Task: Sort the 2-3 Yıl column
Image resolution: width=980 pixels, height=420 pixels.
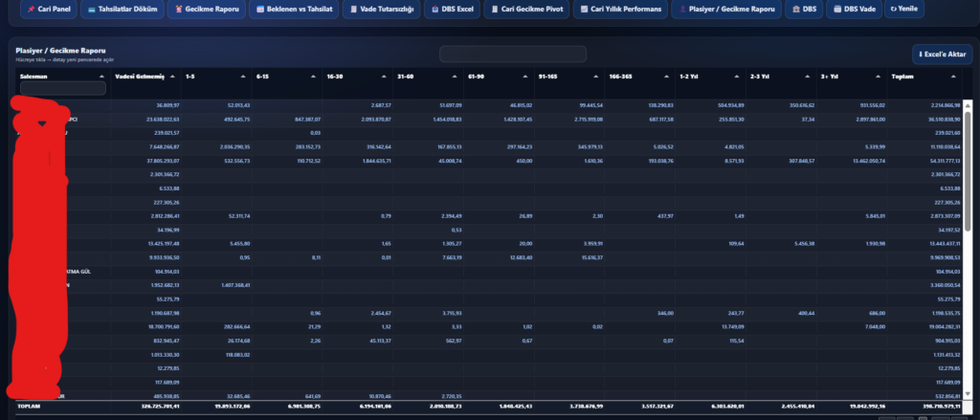Action: pyautogui.click(x=808, y=77)
